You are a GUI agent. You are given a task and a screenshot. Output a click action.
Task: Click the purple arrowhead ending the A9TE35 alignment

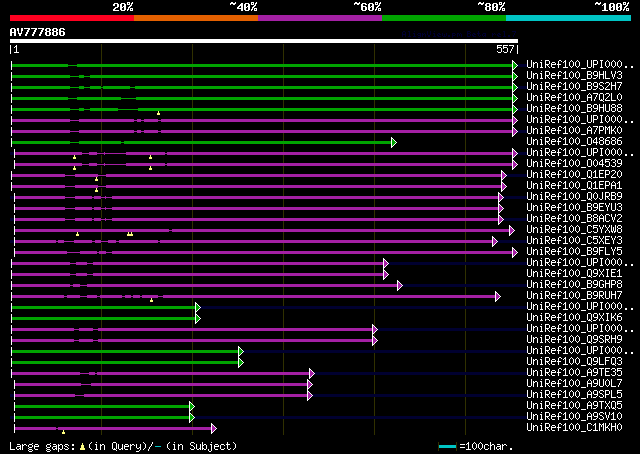pos(312,374)
